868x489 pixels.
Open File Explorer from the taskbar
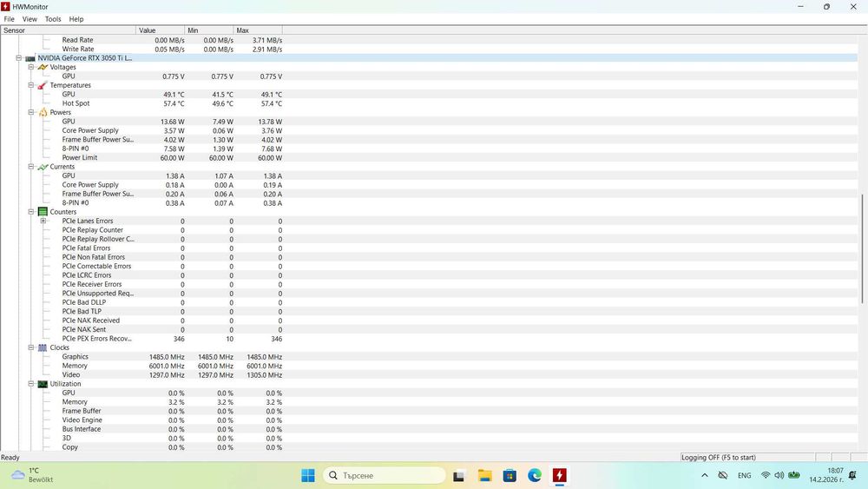point(484,475)
